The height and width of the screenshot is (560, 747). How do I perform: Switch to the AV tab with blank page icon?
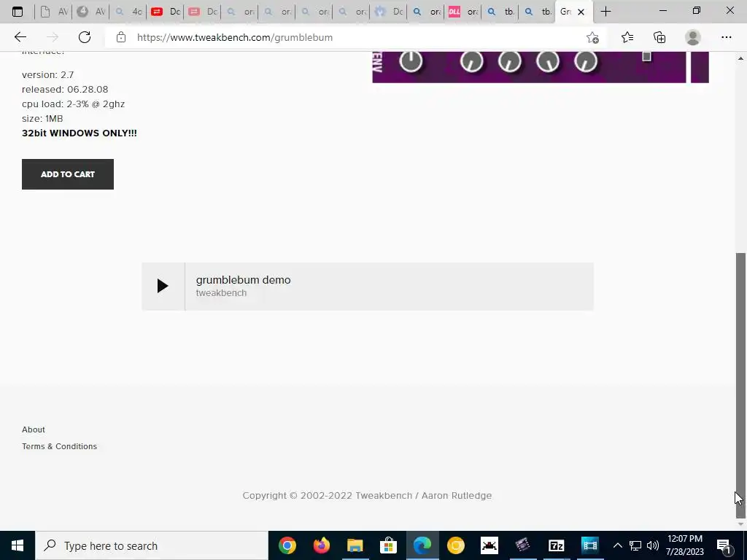pos(54,12)
